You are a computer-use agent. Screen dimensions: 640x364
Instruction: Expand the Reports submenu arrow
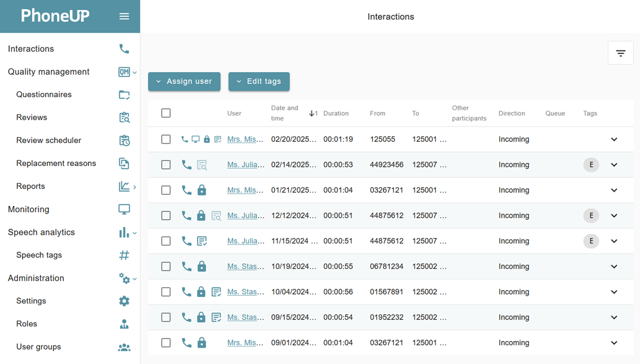135,187
